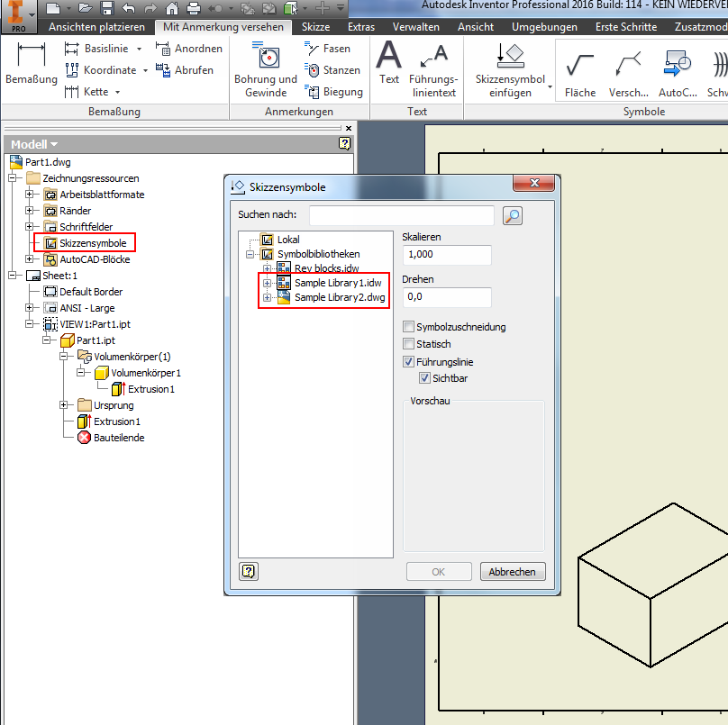Select the Bemaßung dimension tool
This screenshot has width=728, height=725.
tap(32, 63)
